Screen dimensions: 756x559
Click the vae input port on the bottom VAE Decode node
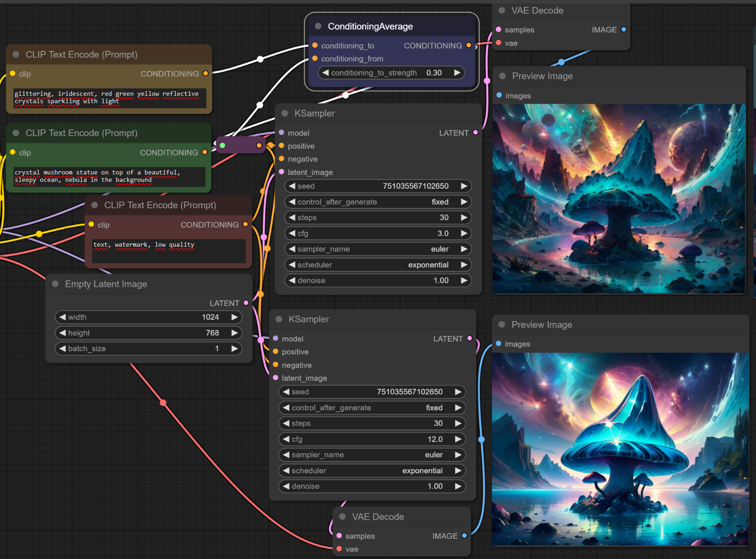tap(339, 549)
